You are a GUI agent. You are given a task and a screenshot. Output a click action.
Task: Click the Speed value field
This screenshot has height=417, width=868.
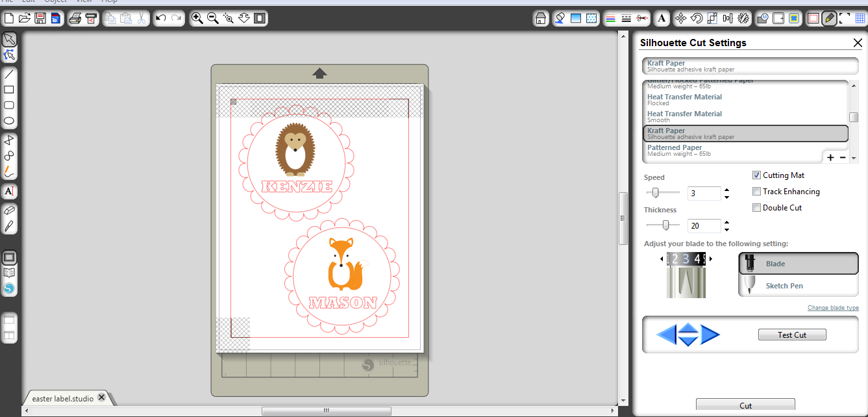point(704,194)
